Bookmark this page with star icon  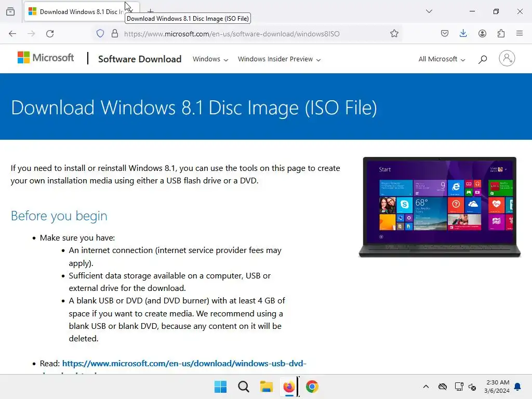click(394, 34)
